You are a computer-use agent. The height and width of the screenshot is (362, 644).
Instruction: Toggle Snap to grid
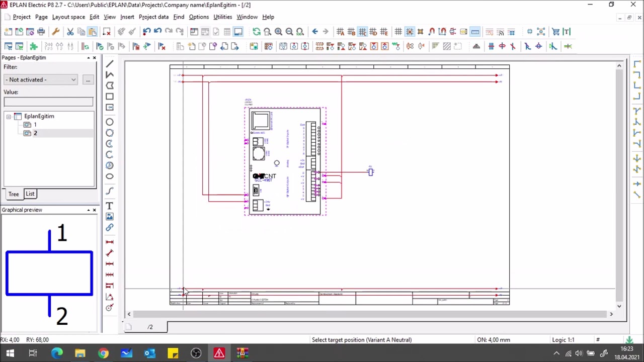pos(410,32)
